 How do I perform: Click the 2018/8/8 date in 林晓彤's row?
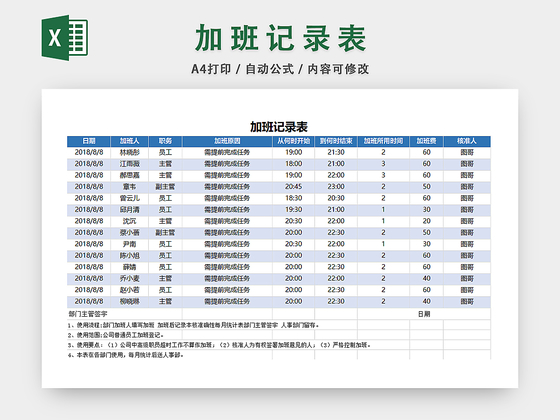pyautogui.click(x=89, y=152)
